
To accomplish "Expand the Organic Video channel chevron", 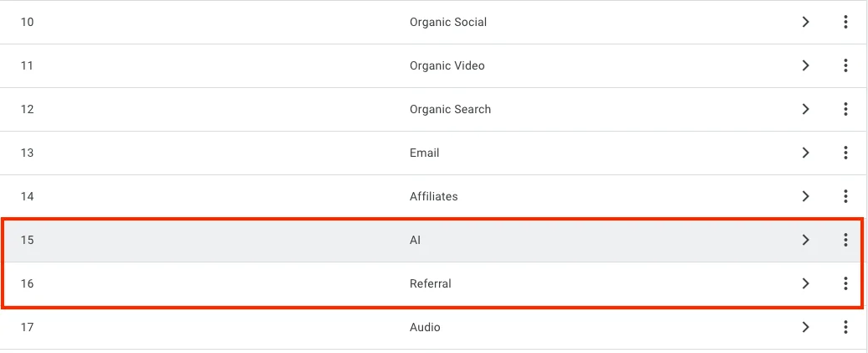I will coord(805,65).
